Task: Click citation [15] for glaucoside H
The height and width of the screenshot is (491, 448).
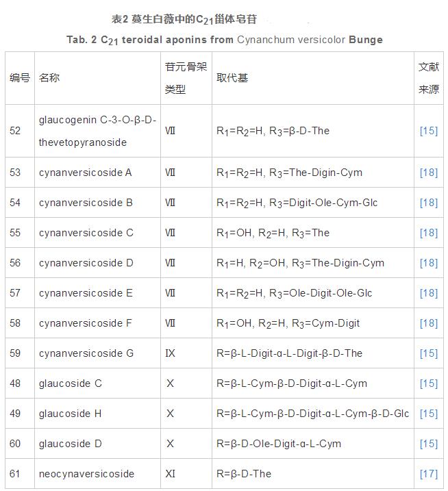Action: [428, 414]
